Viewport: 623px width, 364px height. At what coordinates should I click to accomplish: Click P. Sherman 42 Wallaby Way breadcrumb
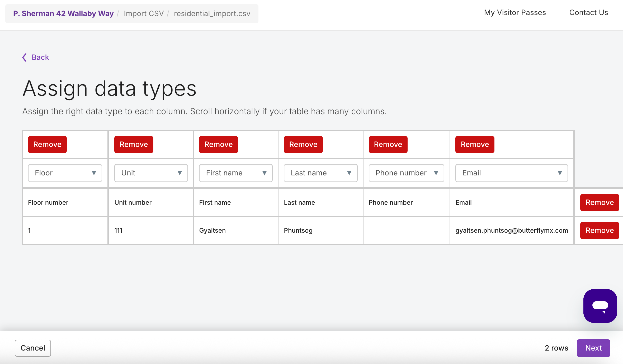pyautogui.click(x=63, y=13)
